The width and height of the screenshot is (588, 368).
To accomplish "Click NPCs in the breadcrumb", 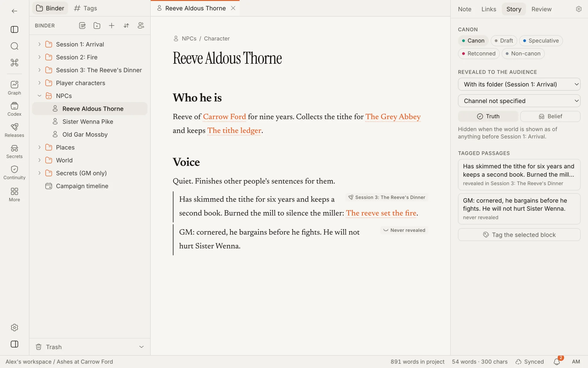I will click(189, 39).
